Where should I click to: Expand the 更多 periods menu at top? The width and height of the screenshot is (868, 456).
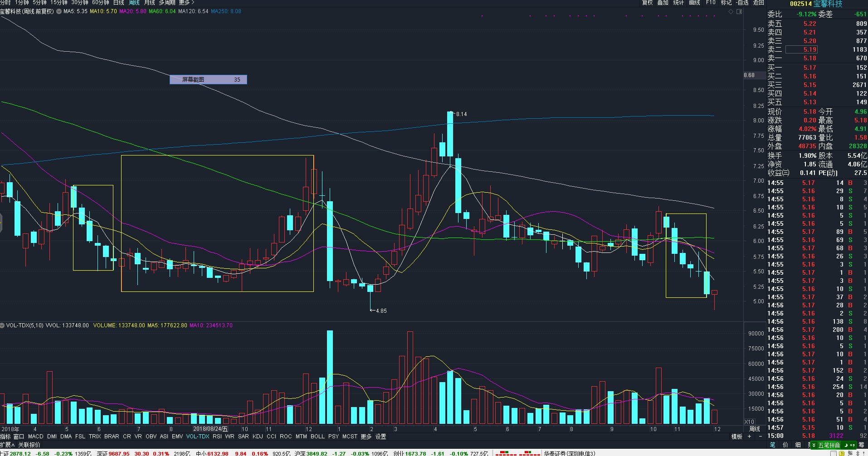[x=186, y=3]
